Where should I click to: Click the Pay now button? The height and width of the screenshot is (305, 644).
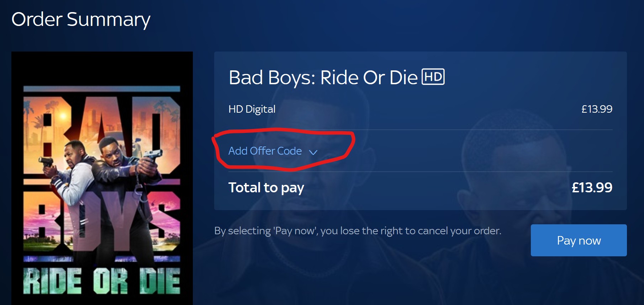579,240
